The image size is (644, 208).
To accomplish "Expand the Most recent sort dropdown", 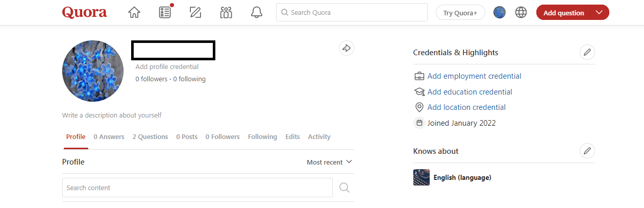I will tap(329, 162).
